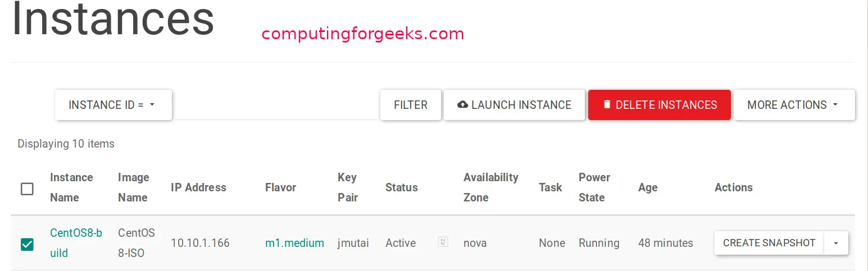Open the m1.medium flavor link
Screen dimensions: 868x271
[294, 243]
